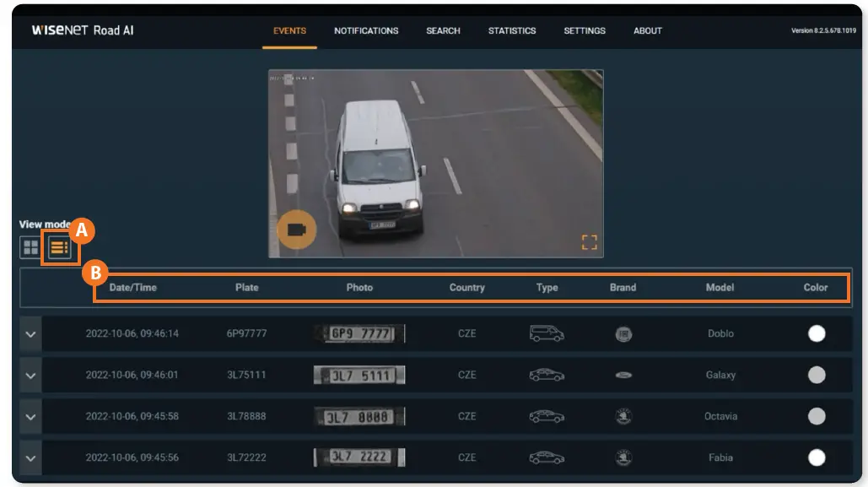Select plate text 3L78888
This screenshot has height=487, width=868.
pyautogui.click(x=246, y=416)
